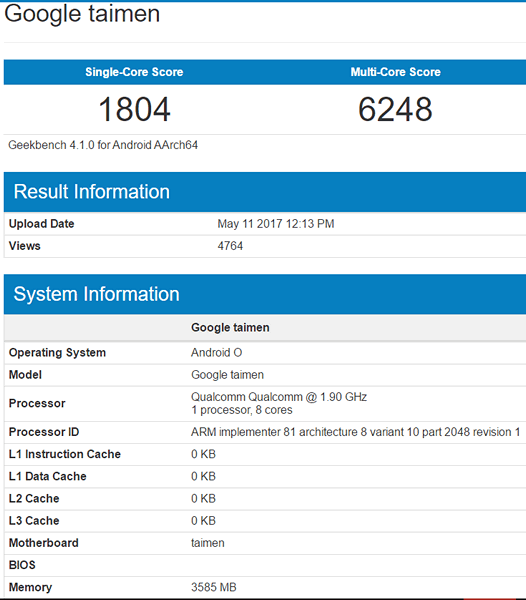Click the Single-Core Score header
The image size is (526, 600).
point(134,72)
